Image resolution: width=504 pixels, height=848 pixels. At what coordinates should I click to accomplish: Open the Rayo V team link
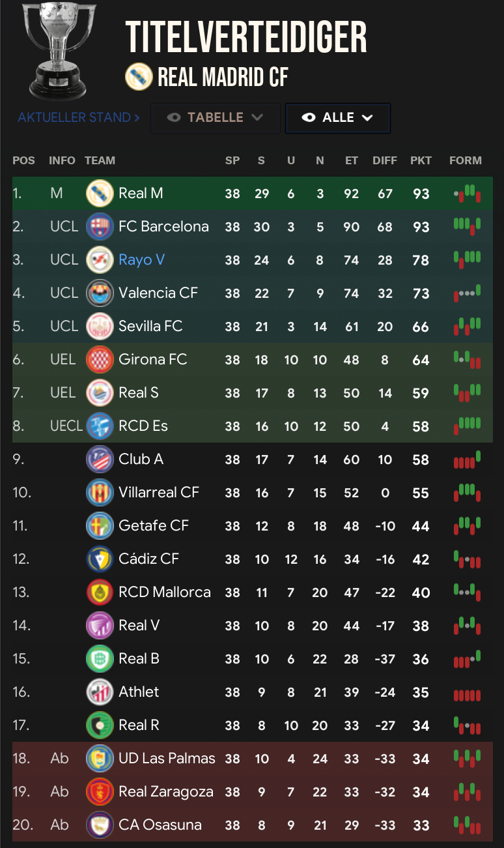[141, 260]
